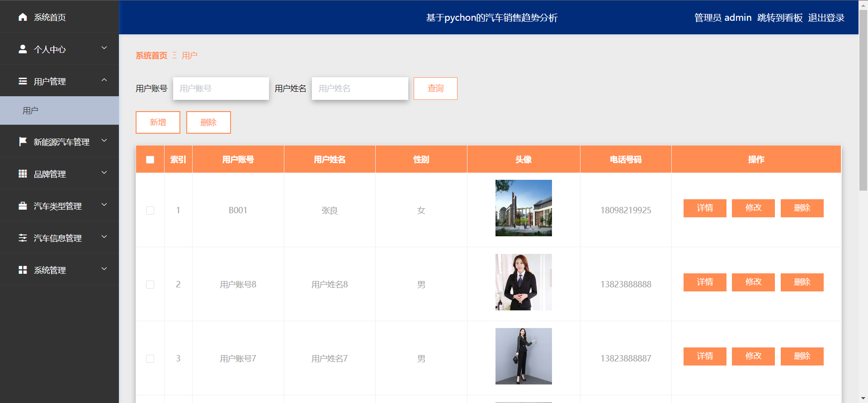Focus the 用户姓名 search input

point(360,89)
